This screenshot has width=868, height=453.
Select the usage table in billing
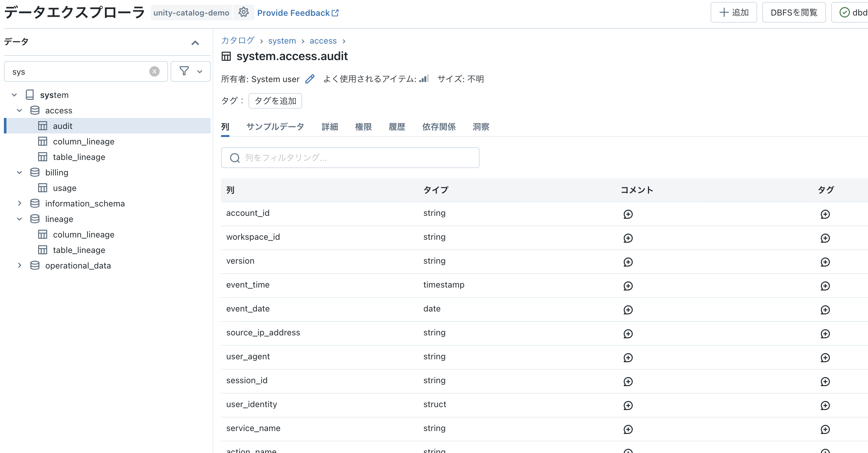[x=64, y=188]
